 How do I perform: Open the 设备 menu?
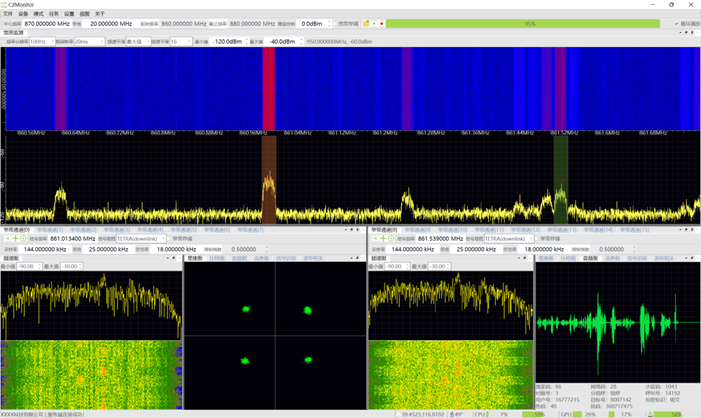pos(23,14)
